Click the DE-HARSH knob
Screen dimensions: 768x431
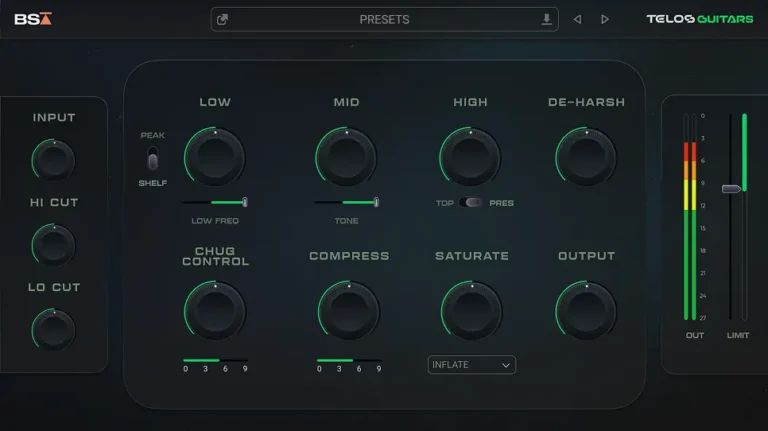pos(586,157)
